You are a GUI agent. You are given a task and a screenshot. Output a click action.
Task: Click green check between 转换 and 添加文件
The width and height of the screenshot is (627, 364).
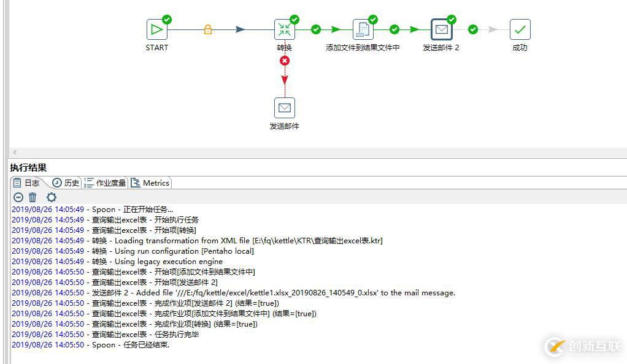[316, 29]
